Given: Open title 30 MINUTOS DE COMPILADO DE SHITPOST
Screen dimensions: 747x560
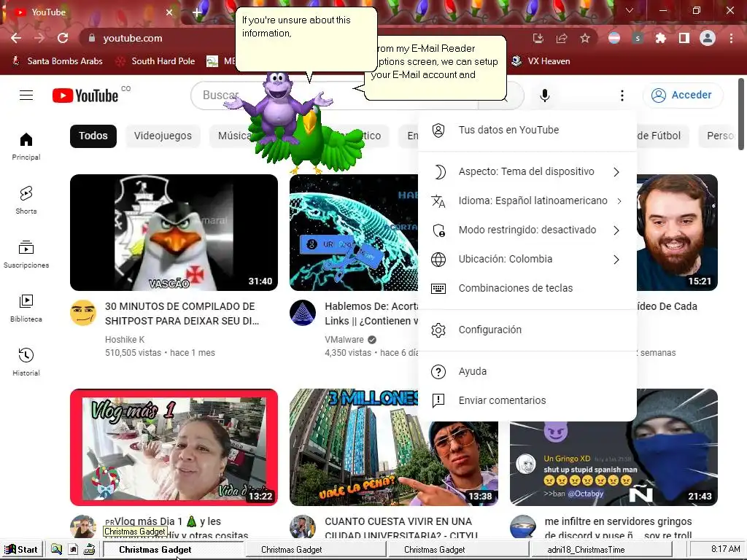Looking at the screenshot, I should (x=182, y=314).
